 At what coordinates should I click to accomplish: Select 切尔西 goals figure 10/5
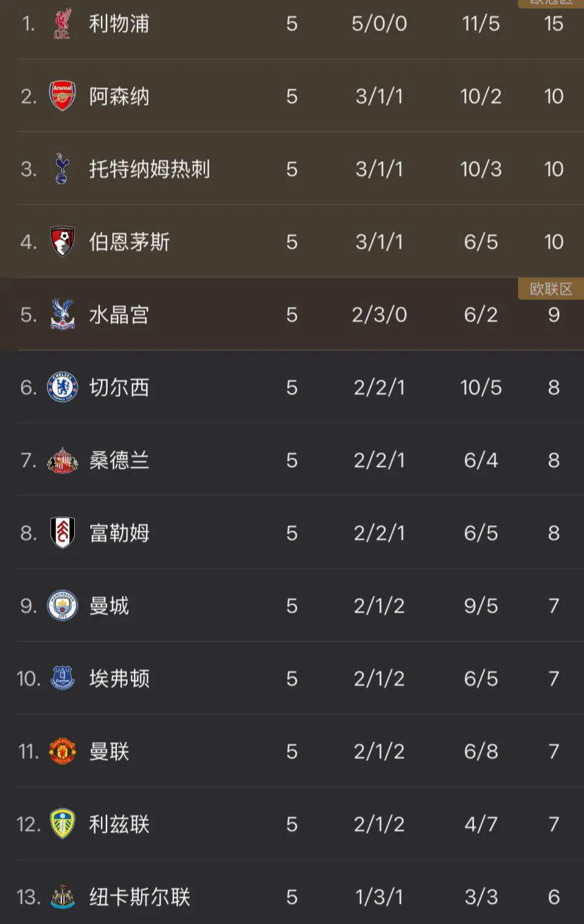coord(481,387)
